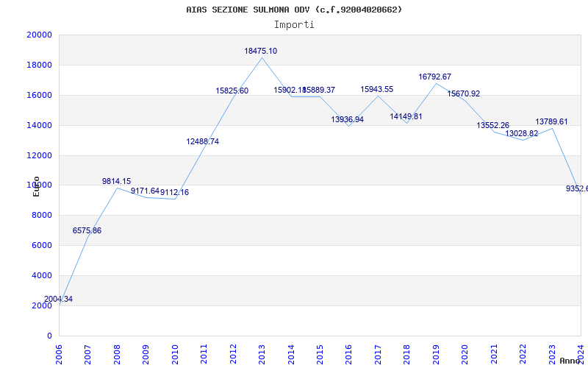The height and width of the screenshot is (368, 588).
Task: Click the 20000 y-axis tick label
Action: pyautogui.click(x=40, y=35)
